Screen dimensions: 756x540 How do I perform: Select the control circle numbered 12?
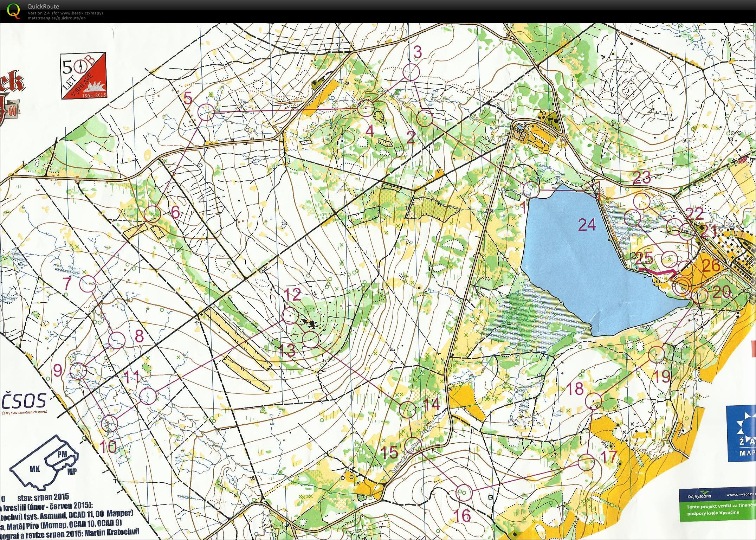[290, 315]
